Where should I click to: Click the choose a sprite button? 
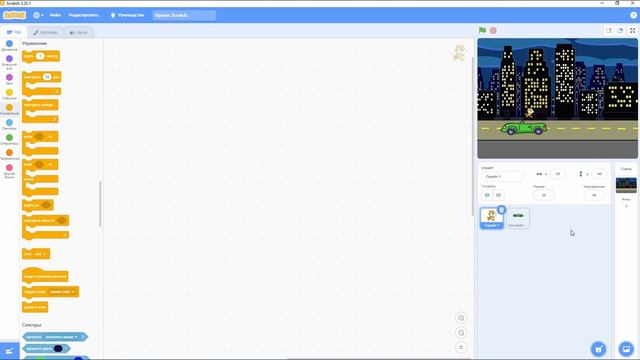pos(598,349)
